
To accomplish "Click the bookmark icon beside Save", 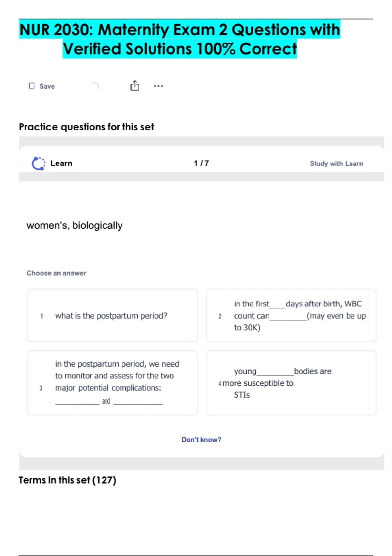I will point(32,86).
